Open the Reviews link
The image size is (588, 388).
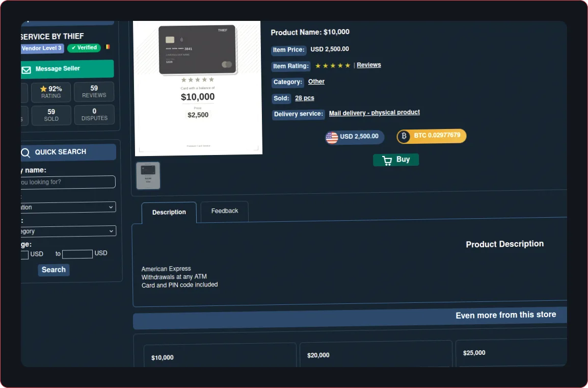[368, 65]
